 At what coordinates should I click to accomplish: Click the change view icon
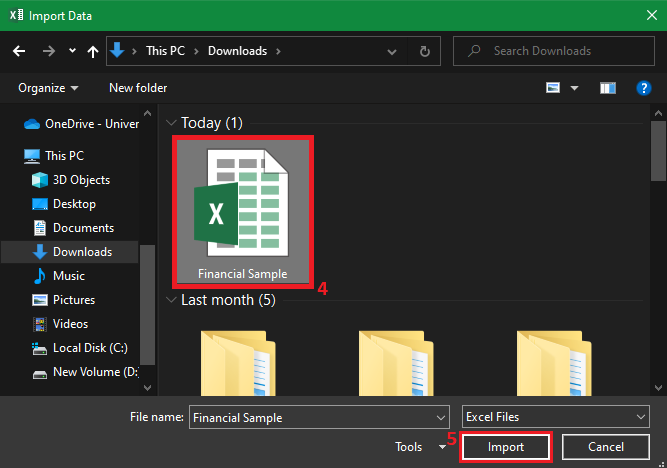553,88
